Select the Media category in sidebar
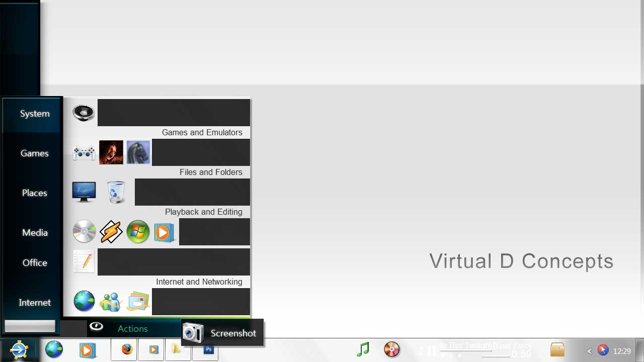Viewport: 644px width, 362px height. (x=35, y=233)
